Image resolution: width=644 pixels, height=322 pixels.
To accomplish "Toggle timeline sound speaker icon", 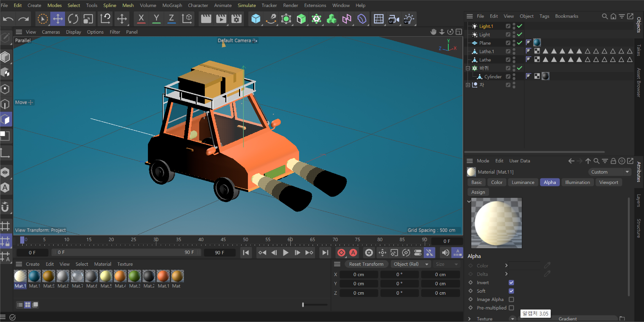I will 446,253.
